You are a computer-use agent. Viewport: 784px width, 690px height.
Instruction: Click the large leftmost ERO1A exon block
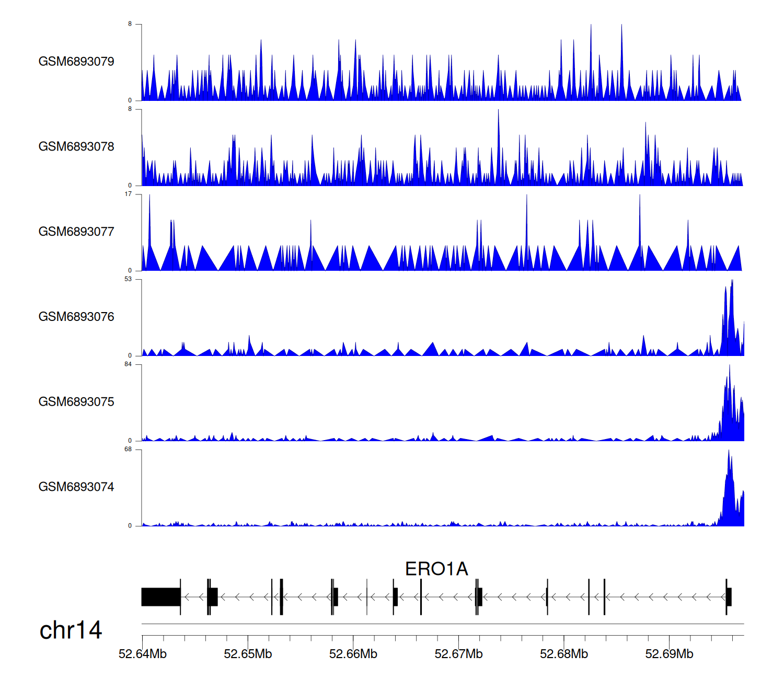pyautogui.click(x=160, y=597)
